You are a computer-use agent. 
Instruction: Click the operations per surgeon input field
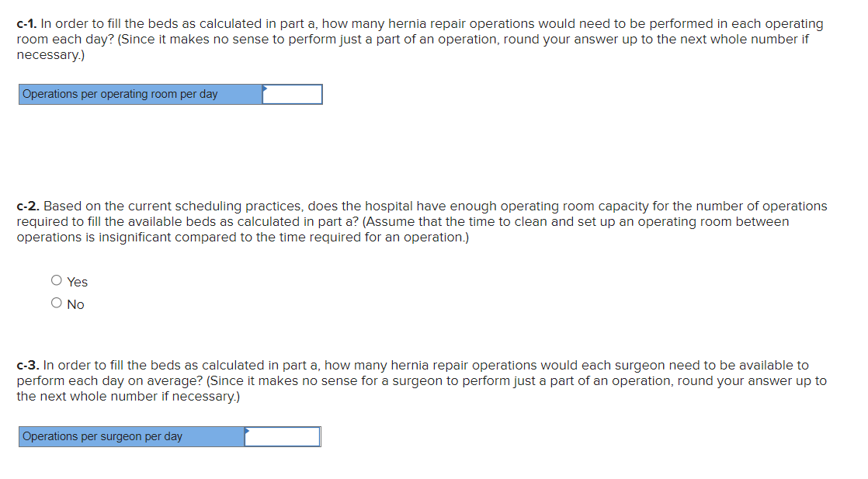pyautogui.click(x=282, y=436)
